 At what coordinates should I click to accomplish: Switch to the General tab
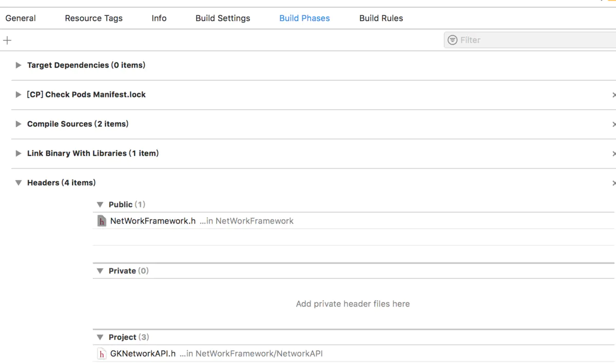21,18
